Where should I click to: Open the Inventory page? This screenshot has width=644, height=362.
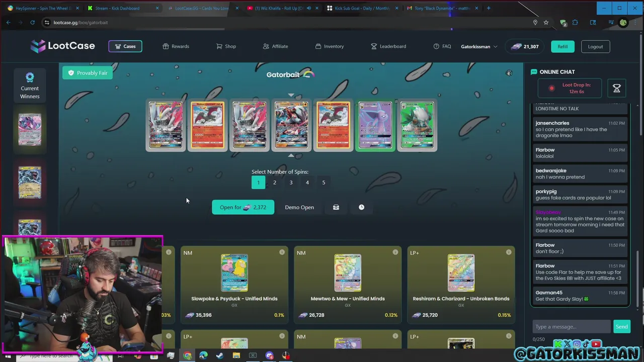329,46
